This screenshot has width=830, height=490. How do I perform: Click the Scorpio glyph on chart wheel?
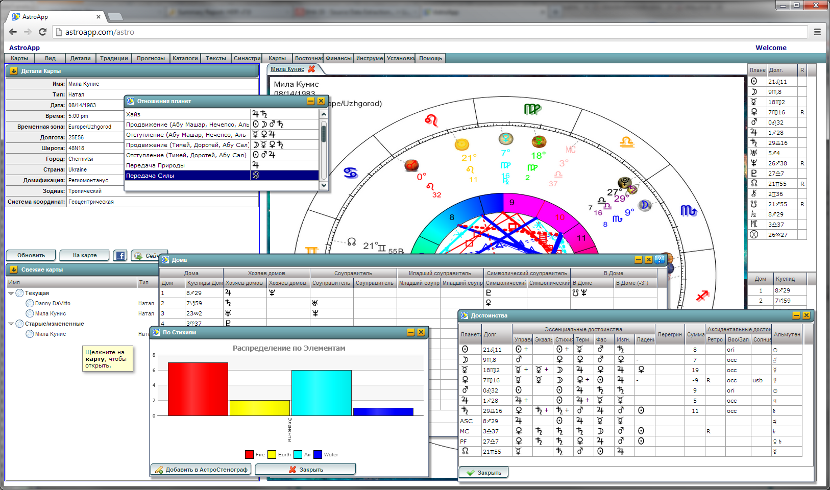688,211
